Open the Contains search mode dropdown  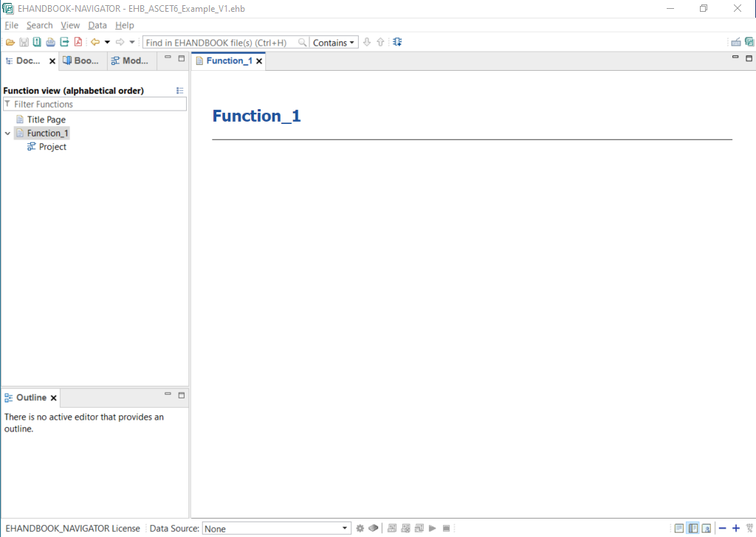tap(334, 43)
